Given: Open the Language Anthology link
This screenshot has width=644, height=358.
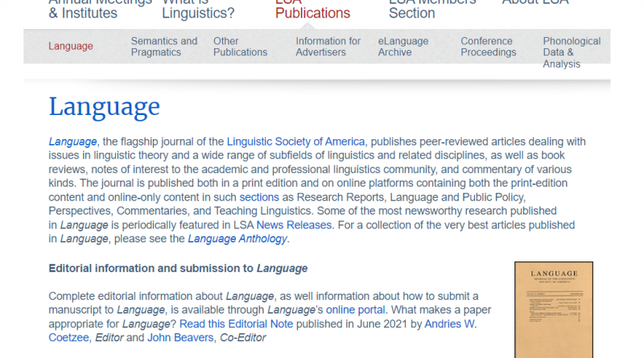Looking at the screenshot, I should (237, 238).
